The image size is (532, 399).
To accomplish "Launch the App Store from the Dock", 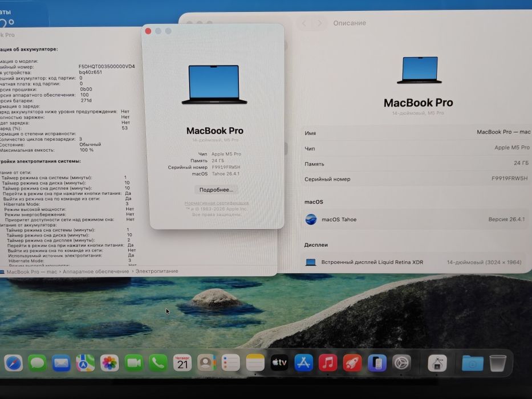I will click(304, 363).
